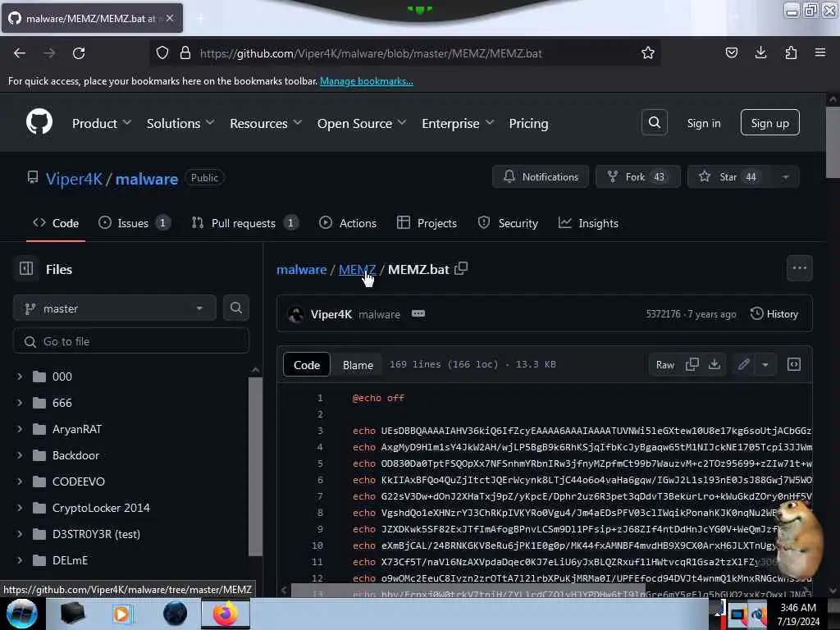Switch to Blame view

[x=358, y=365]
